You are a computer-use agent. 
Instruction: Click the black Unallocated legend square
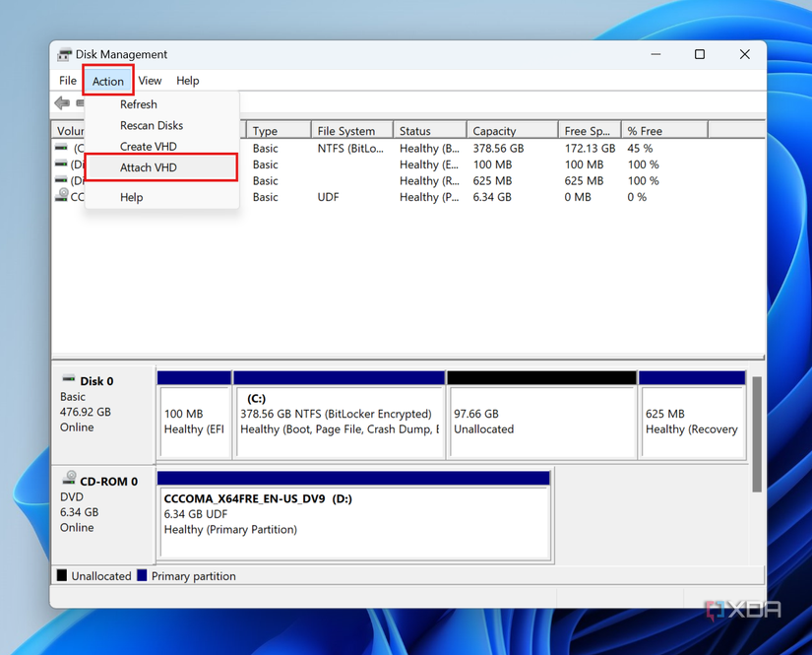coord(61,575)
